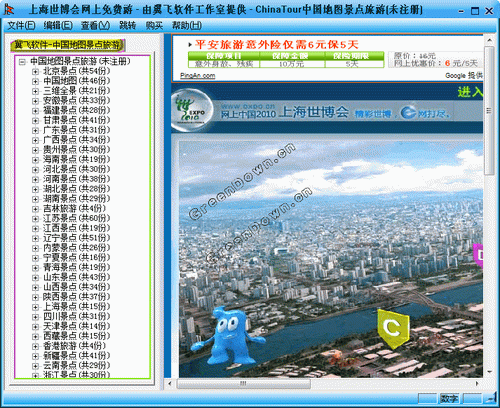Open the 平安旅游意外险 ad headline link
500x408 pixels.
pyautogui.click(x=277, y=44)
